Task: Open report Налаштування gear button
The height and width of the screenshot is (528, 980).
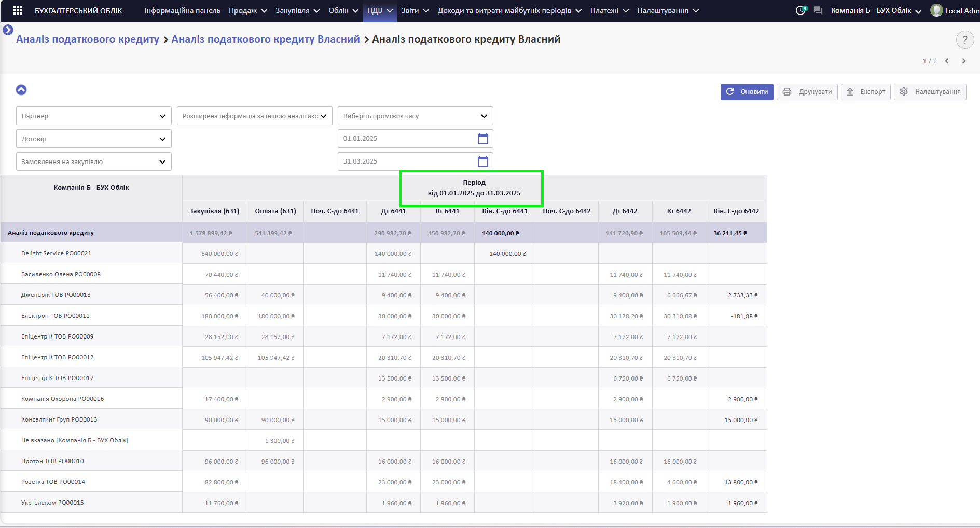Action: pos(930,92)
